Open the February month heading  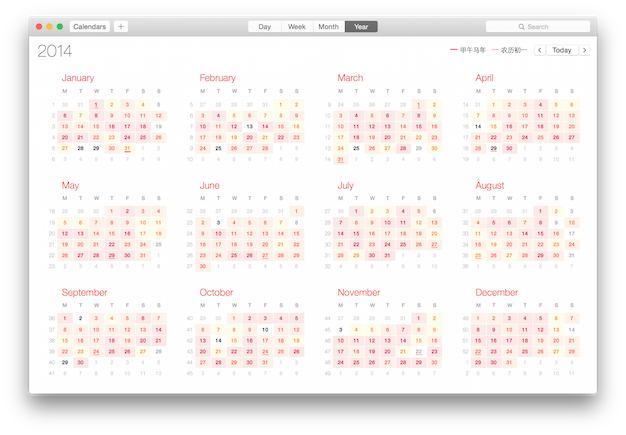tap(217, 77)
